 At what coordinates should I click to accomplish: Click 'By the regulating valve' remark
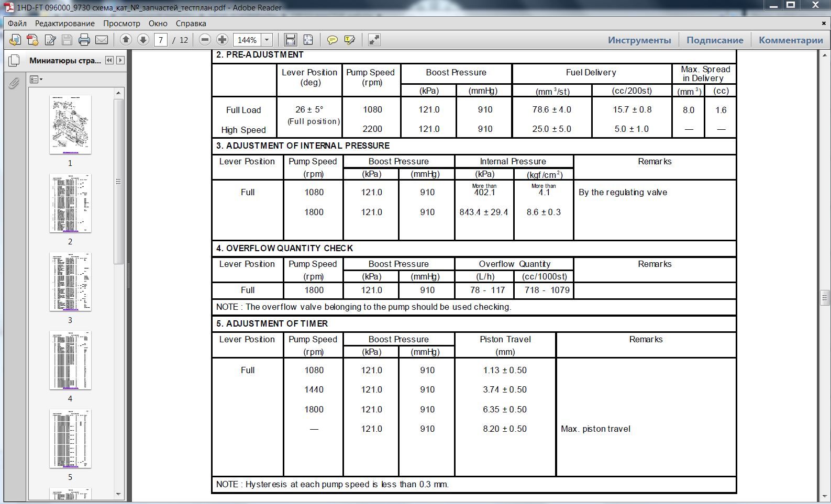click(x=623, y=193)
